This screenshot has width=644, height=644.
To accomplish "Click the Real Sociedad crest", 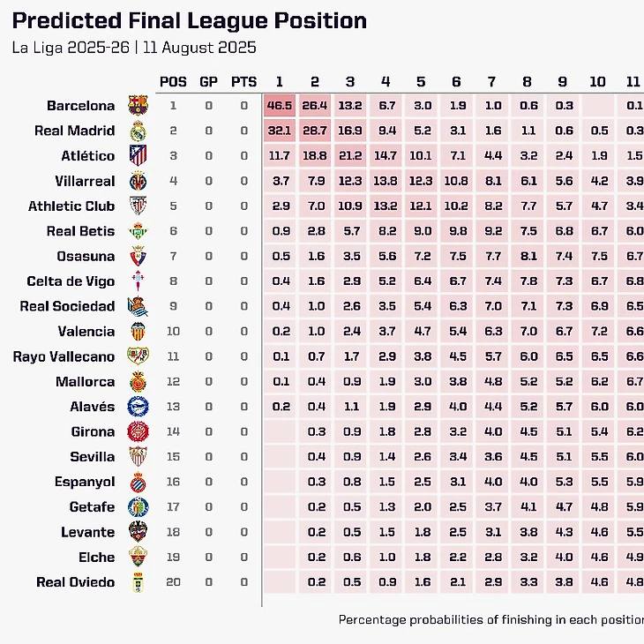I will click(x=139, y=306).
